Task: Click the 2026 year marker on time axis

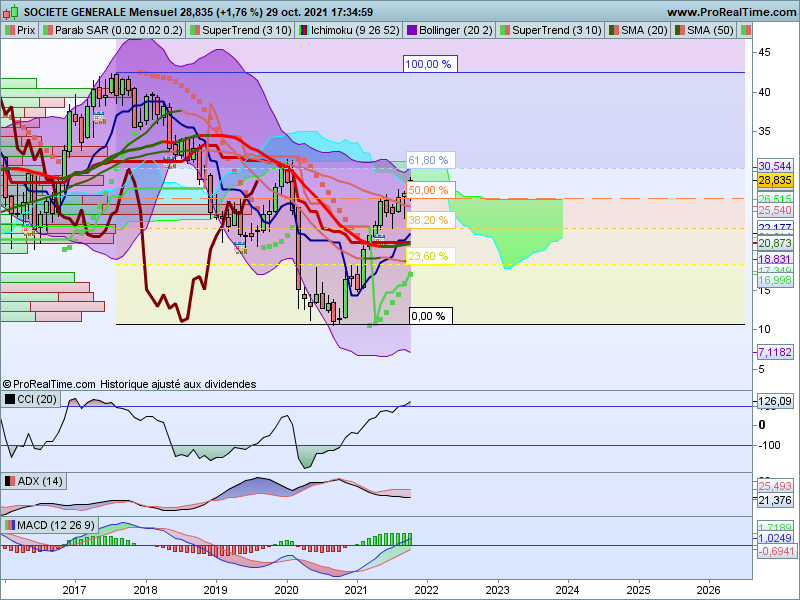Action: point(709,590)
